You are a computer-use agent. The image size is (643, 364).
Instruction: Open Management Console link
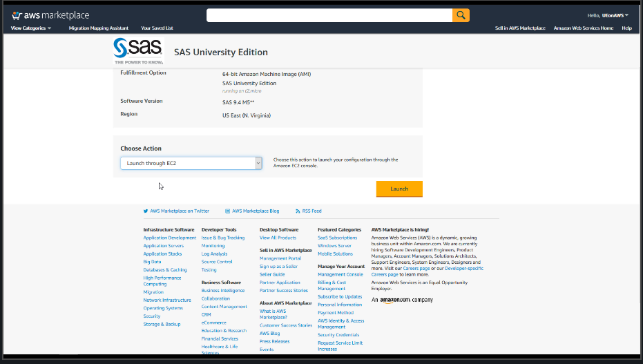[x=340, y=275]
